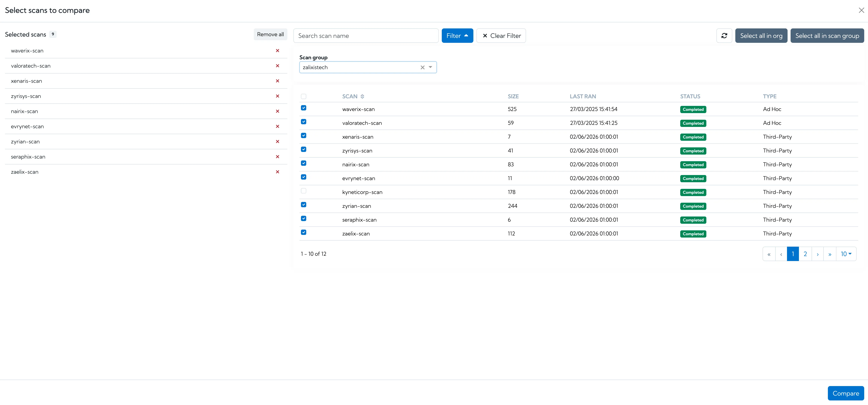Uncheck waverix-scan in the table

(x=304, y=108)
